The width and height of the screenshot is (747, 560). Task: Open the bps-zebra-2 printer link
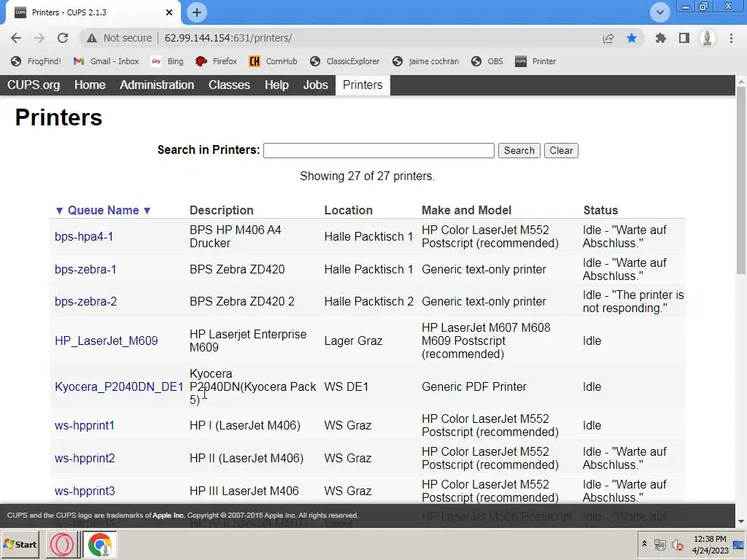86,302
